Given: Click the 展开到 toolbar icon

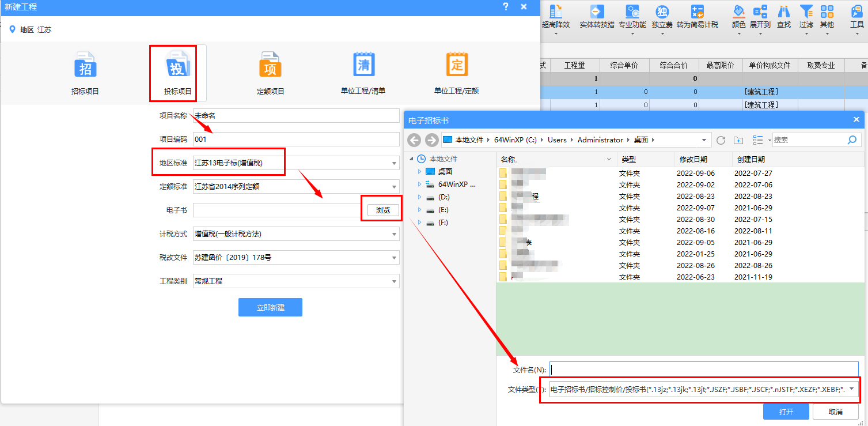Looking at the screenshot, I should coord(760,12).
